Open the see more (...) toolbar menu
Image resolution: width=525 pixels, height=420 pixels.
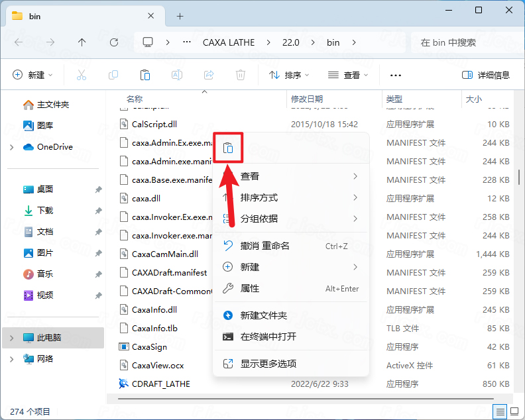pos(396,75)
